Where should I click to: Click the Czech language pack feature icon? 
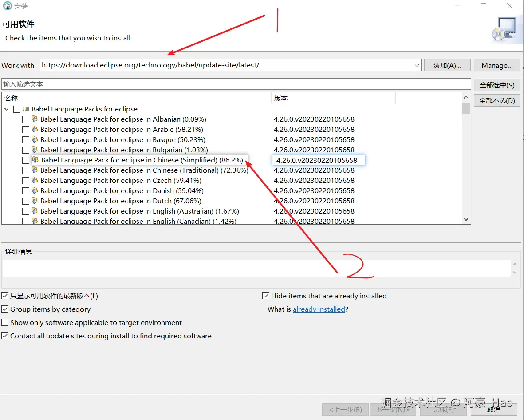(35, 180)
